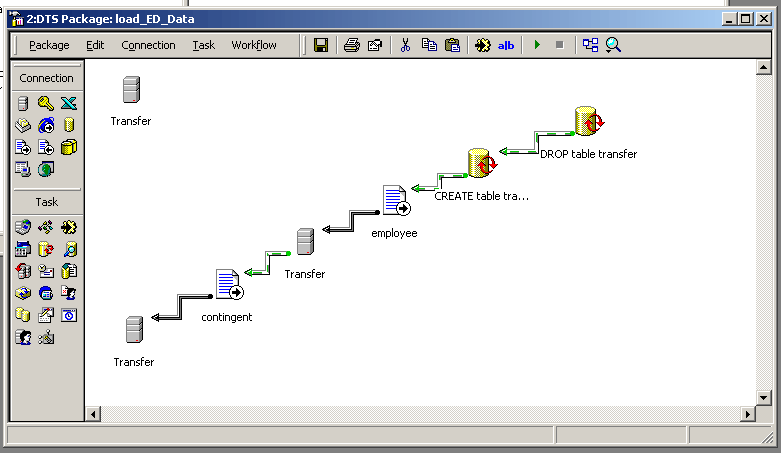This screenshot has width=781, height=453.
Task: Select the bottom-left Transfer server connection
Action: (134, 329)
